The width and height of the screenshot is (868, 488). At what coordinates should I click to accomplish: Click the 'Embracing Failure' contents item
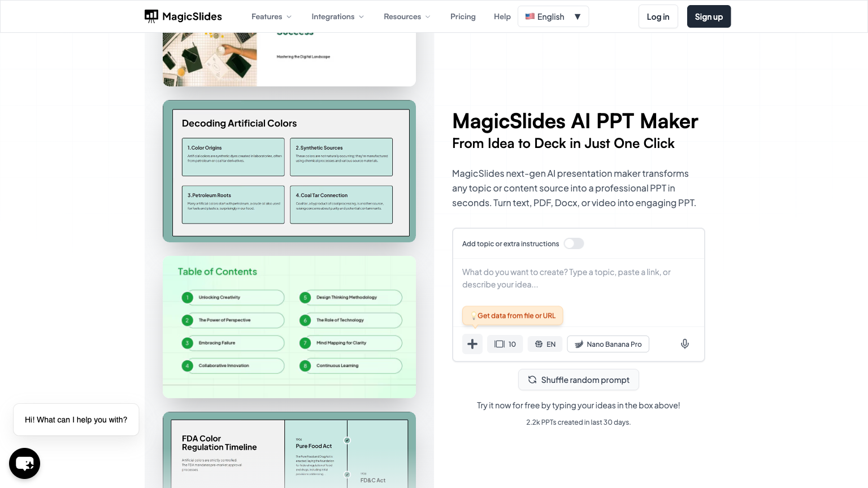click(217, 343)
